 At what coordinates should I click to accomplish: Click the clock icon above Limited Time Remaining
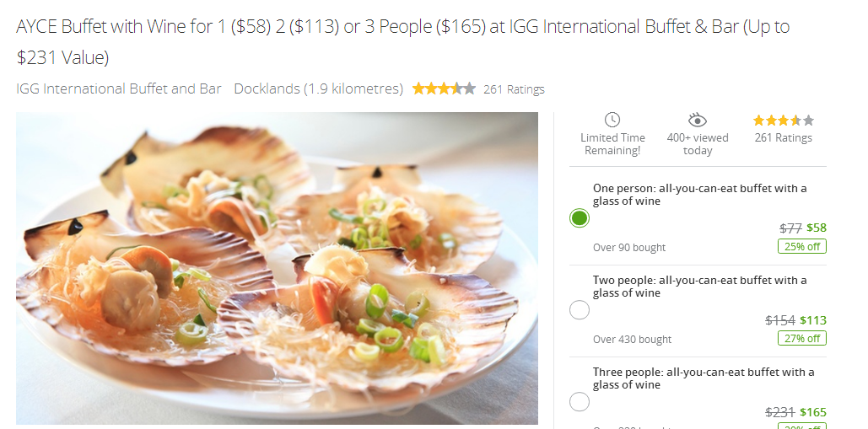point(612,120)
